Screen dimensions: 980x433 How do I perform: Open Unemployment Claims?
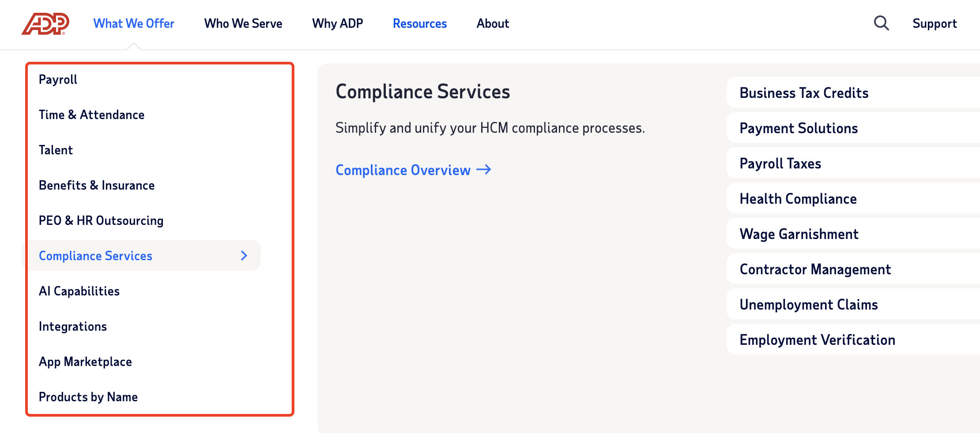pyautogui.click(x=853, y=304)
